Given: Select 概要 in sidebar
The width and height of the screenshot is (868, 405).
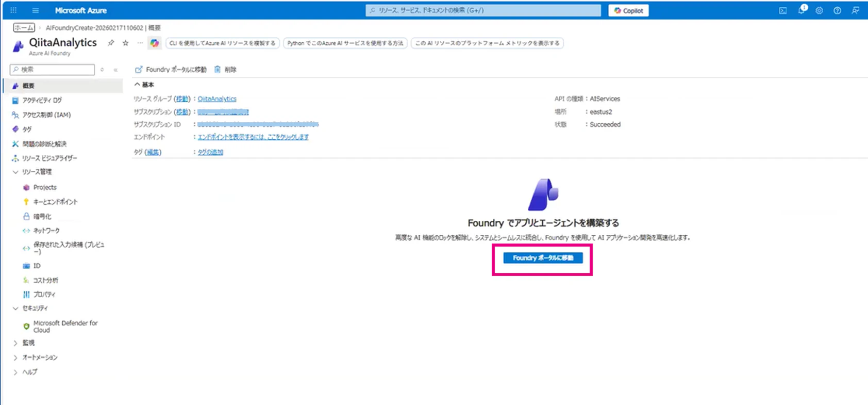Looking at the screenshot, I should [63, 86].
